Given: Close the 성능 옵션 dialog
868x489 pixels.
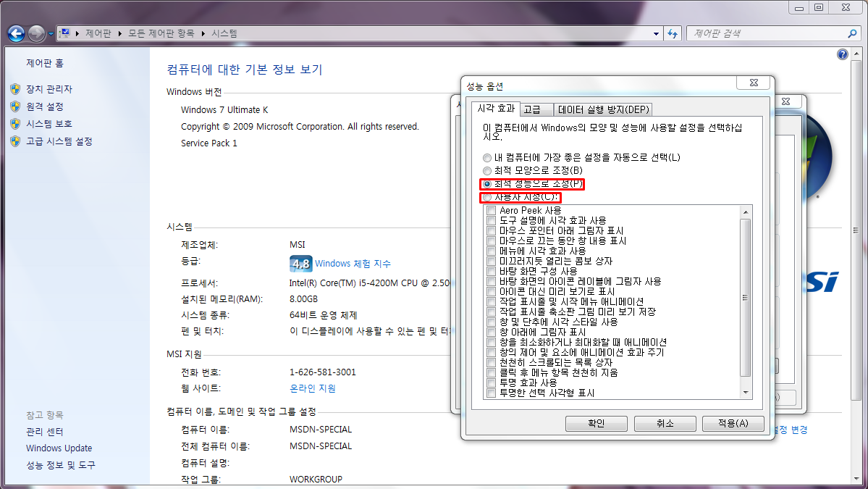Looking at the screenshot, I should pyautogui.click(x=754, y=83).
